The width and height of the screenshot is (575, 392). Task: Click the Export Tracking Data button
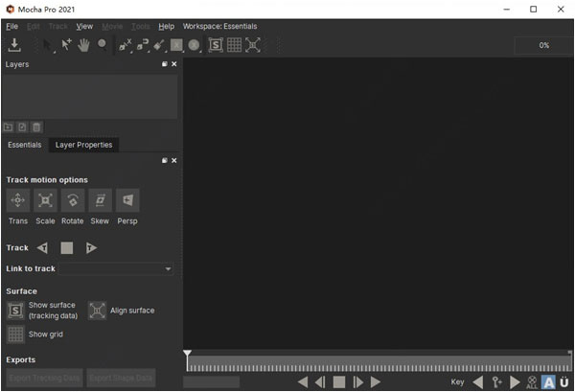[x=43, y=378]
